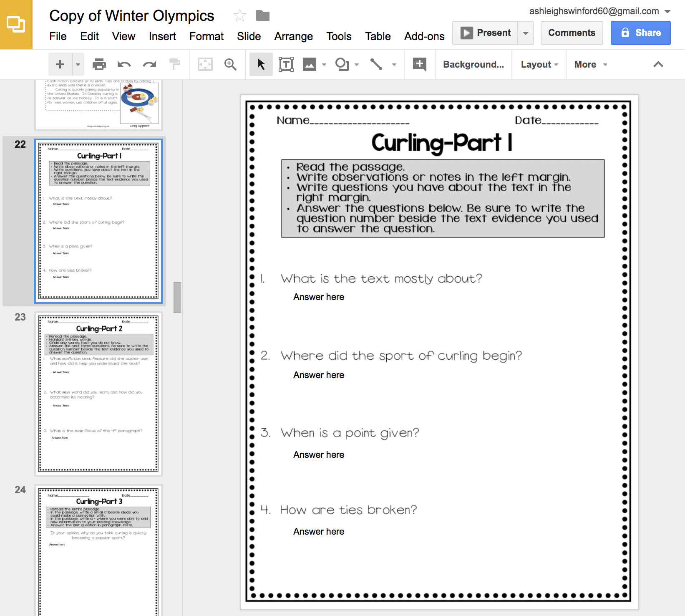Screen dimensions: 685x616
Task: Undo the last action
Action: click(124, 64)
